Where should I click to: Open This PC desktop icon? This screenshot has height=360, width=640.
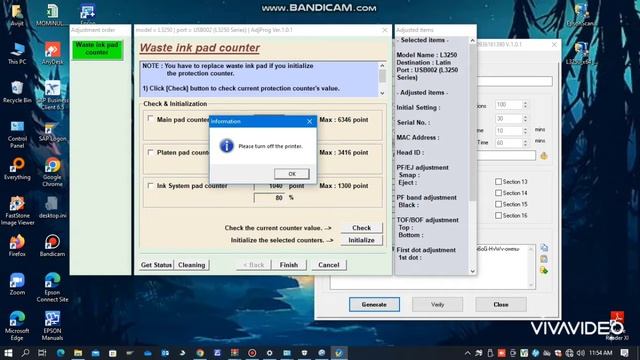(x=17, y=53)
